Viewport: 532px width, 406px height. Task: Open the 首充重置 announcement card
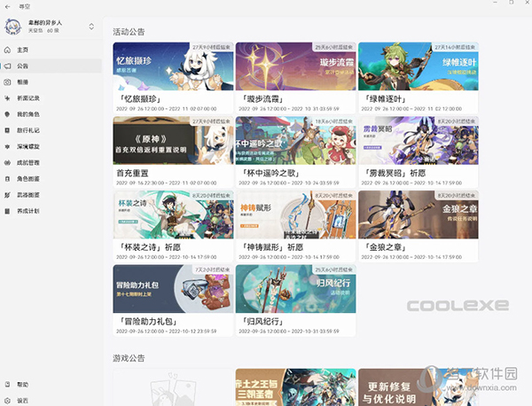click(173, 152)
